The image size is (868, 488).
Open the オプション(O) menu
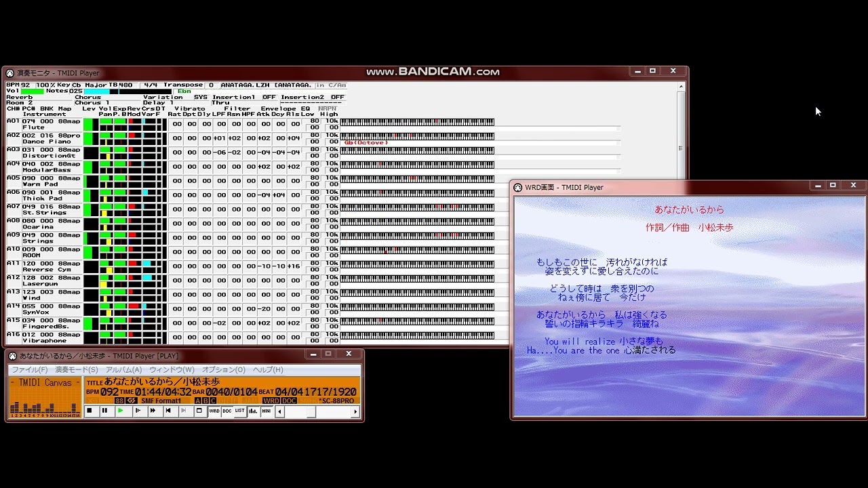(x=223, y=369)
